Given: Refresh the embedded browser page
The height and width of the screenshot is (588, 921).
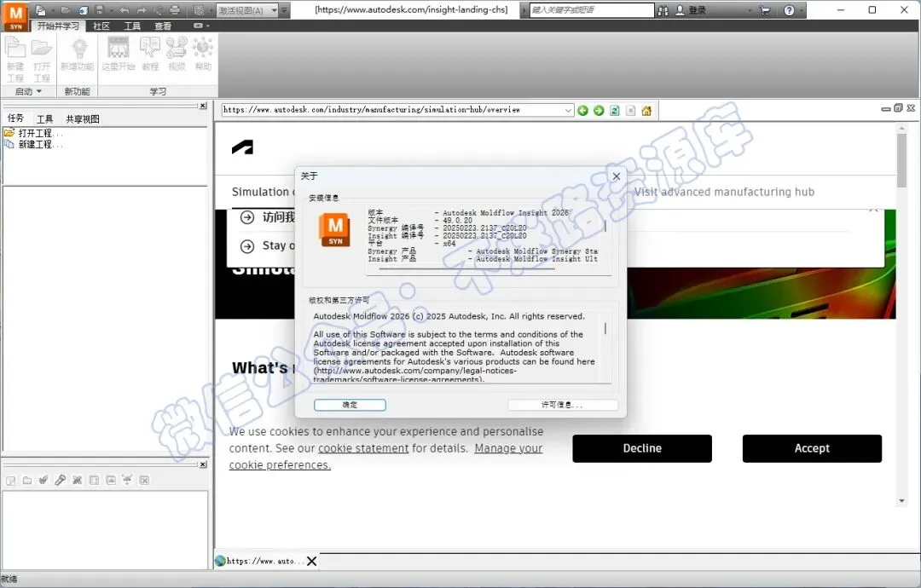Looking at the screenshot, I should click(x=614, y=110).
